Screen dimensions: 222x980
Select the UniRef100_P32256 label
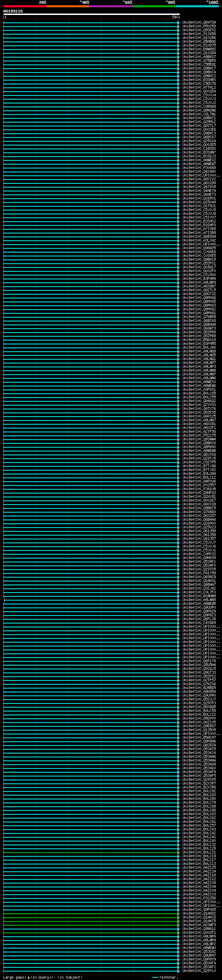(x=199, y=898)
